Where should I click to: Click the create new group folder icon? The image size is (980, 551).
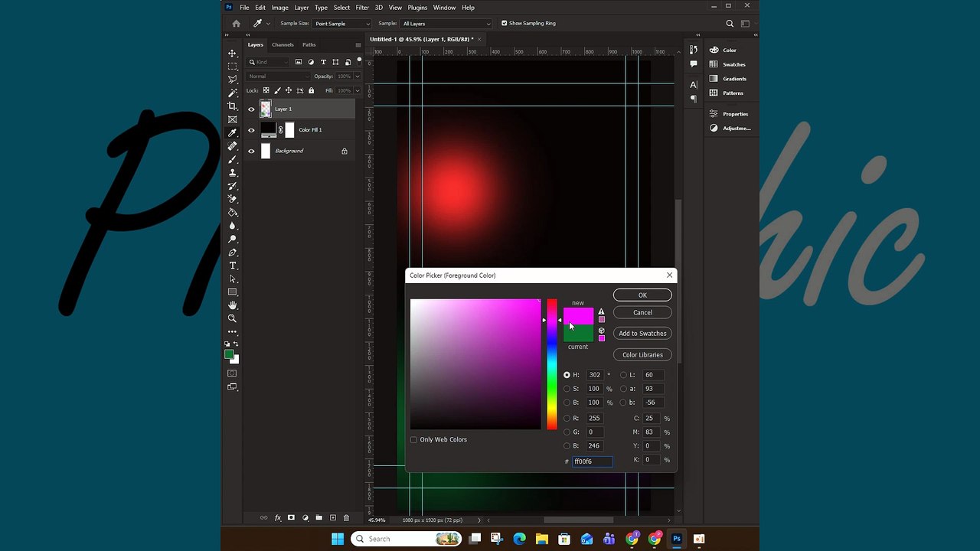click(x=318, y=518)
